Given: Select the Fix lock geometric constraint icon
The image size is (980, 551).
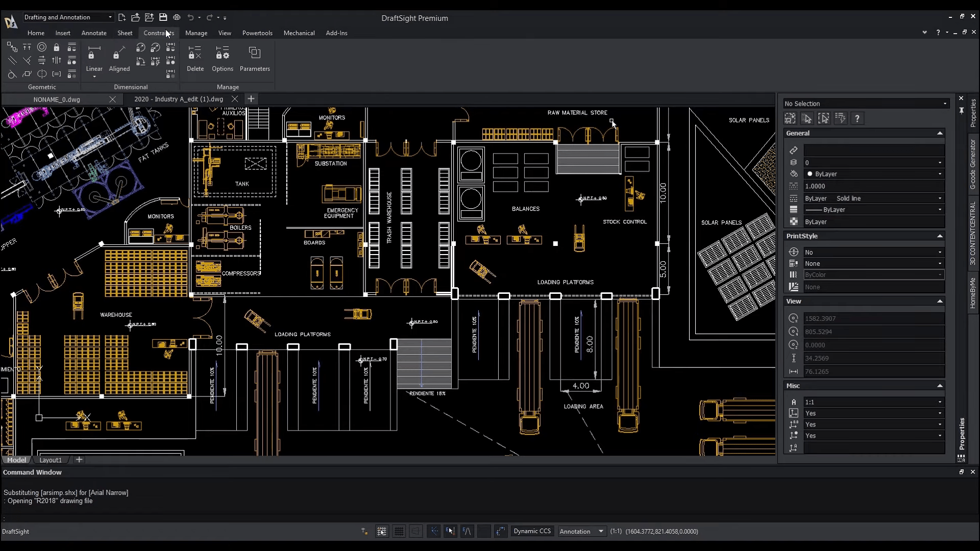Looking at the screenshot, I should tap(57, 47).
